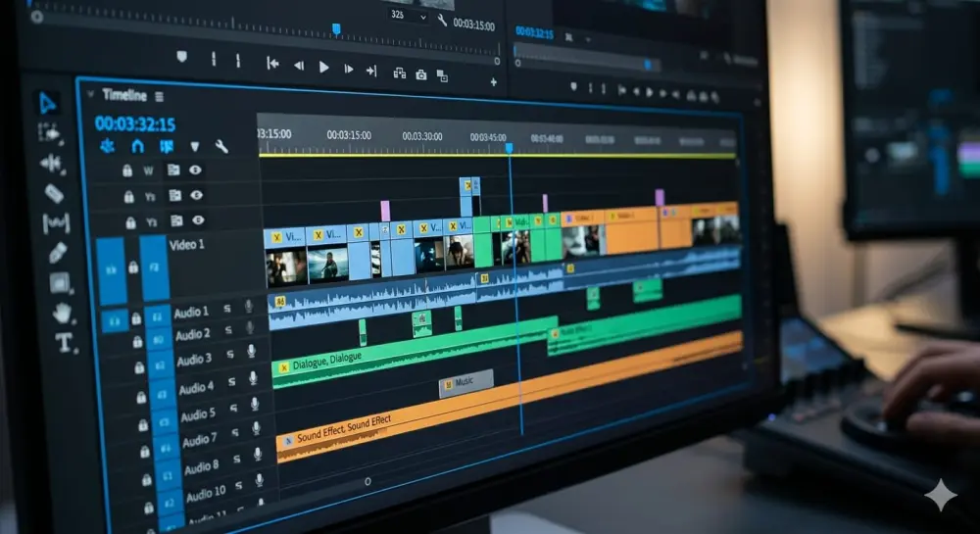Click the Audio 7 track label

point(200,441)
